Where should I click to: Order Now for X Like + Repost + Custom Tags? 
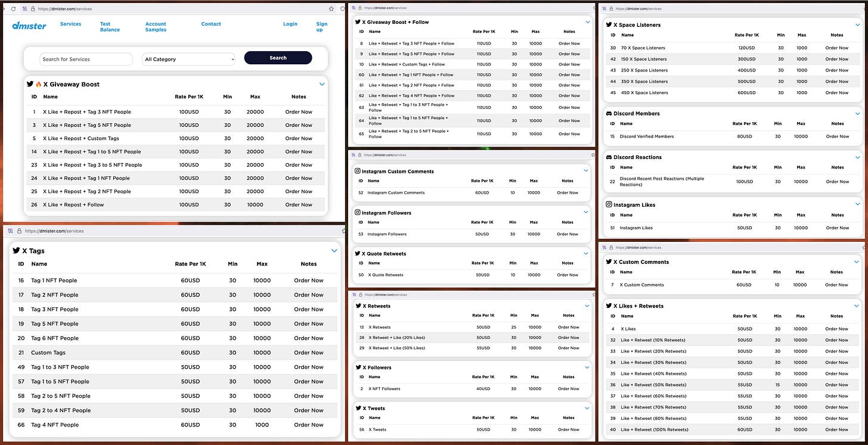point(299,138)
